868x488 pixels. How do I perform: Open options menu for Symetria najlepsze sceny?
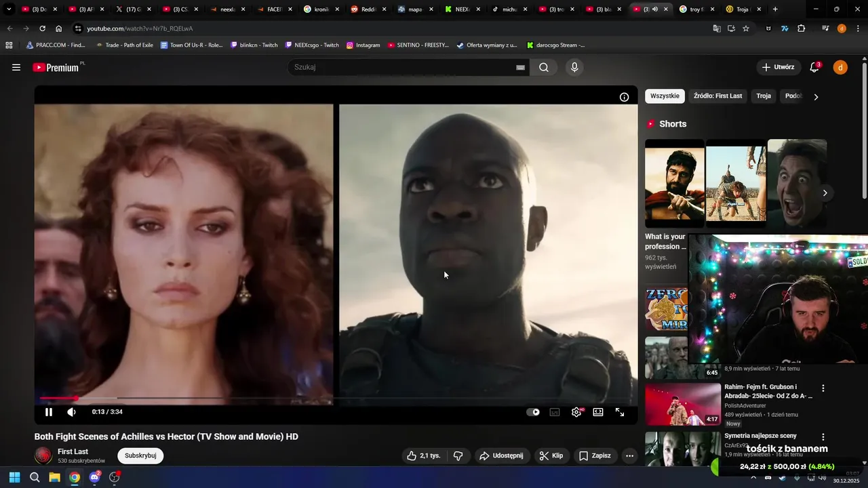pos(823,437)
